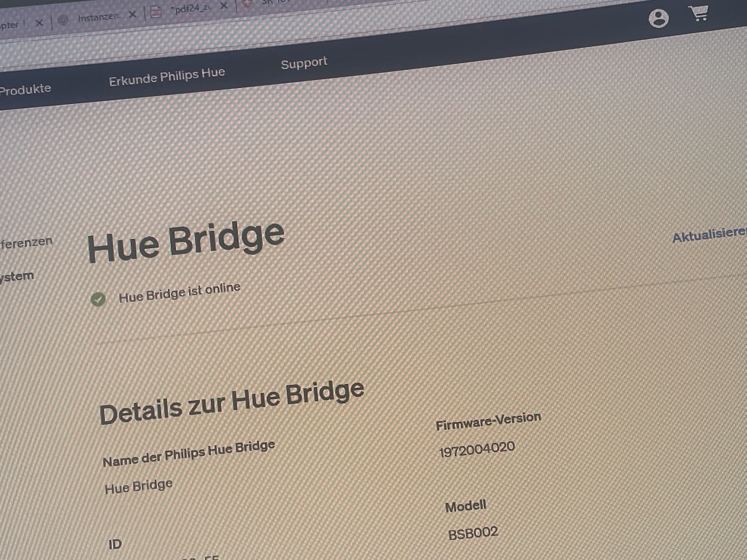Click the Hue Bridge page heading
This screenshot has height=560, width=747.
pyautogui.click(x=186, y=241)
